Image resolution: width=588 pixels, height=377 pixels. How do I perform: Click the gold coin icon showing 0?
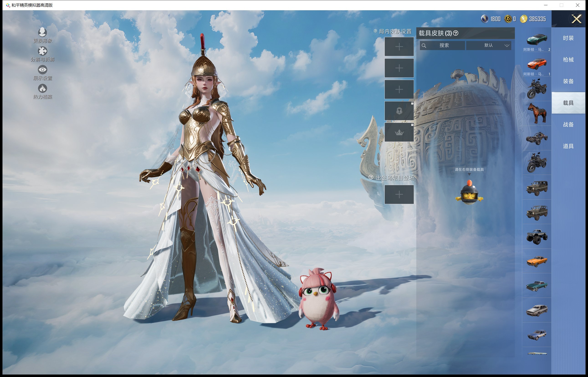pyautogui.click(x=508, y=19)
